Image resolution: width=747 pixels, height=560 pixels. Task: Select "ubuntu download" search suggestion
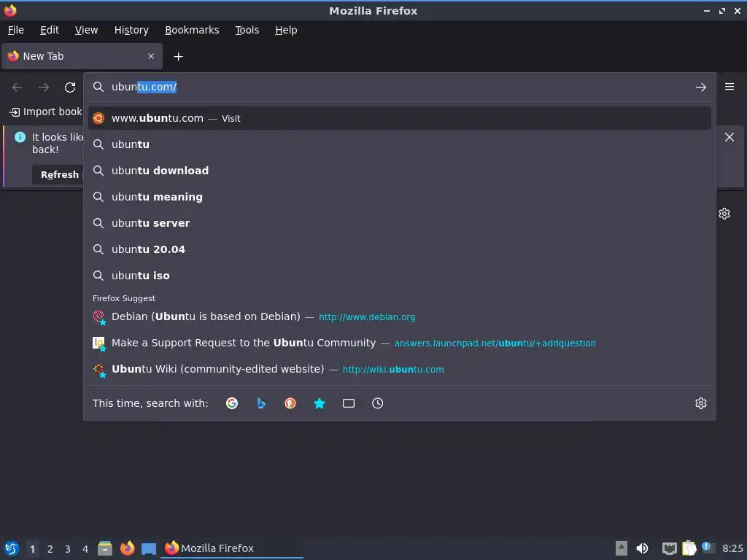coord(400,171)
